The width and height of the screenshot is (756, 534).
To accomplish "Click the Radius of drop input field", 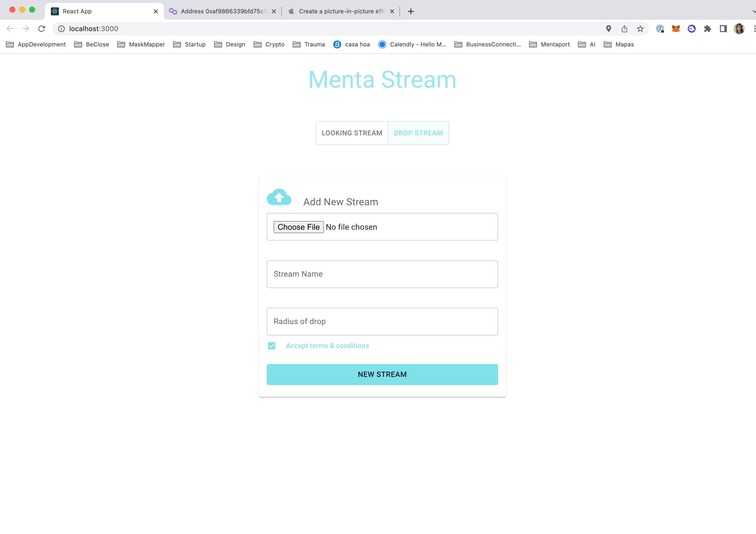I will pos(382,321).
